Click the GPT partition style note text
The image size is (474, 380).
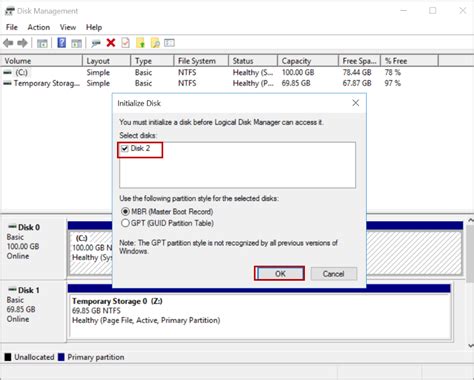228,247
